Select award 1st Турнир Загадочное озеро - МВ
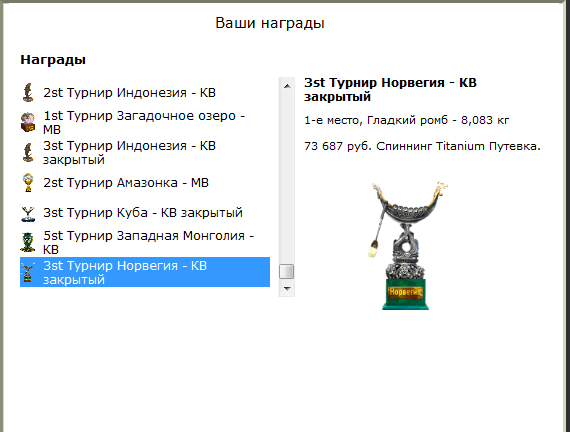 145,122
